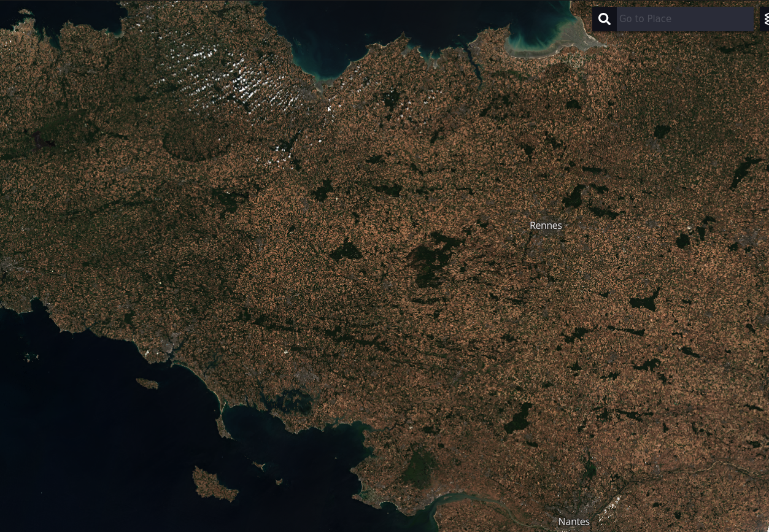Click the tiny Glénan islands offshore
Viewport: 769px width, 532px height.
click(28, 356)
